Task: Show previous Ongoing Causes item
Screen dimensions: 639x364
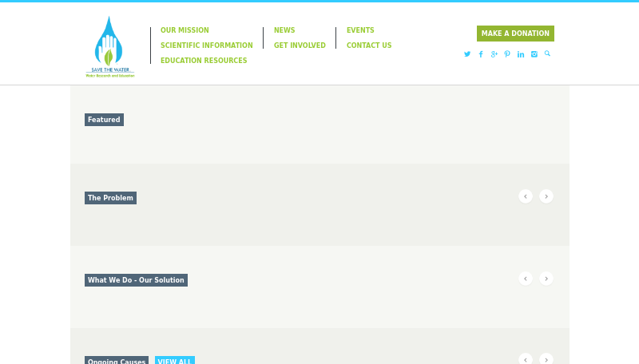Action: click(526, 359)
